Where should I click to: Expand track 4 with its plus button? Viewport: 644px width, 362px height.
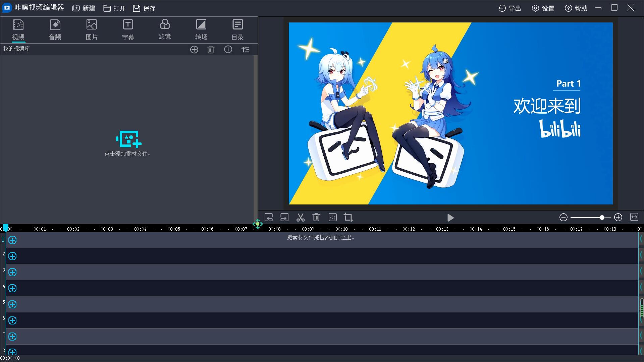[12, 288]
